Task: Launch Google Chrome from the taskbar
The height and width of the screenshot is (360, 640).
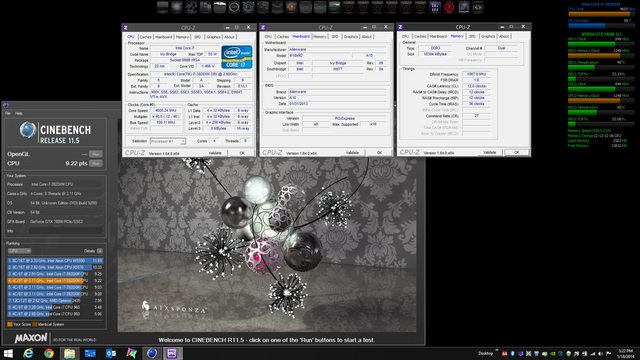Action: tap(49, 353)
